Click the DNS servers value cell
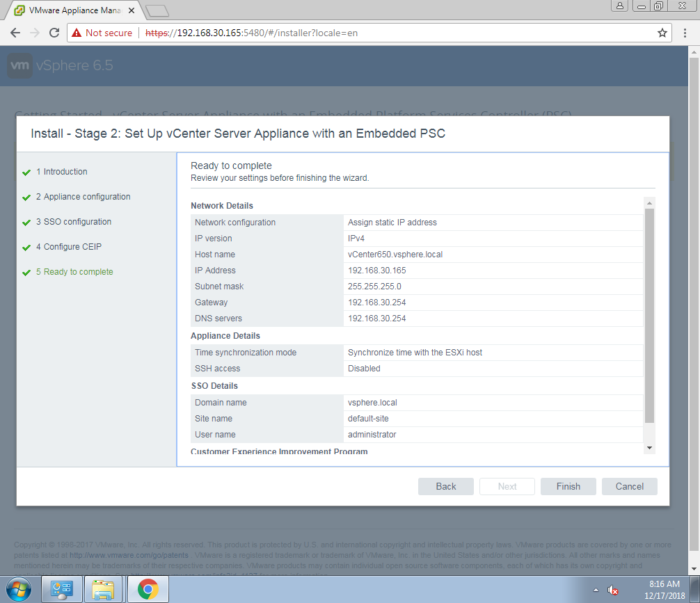 [493, 319]
